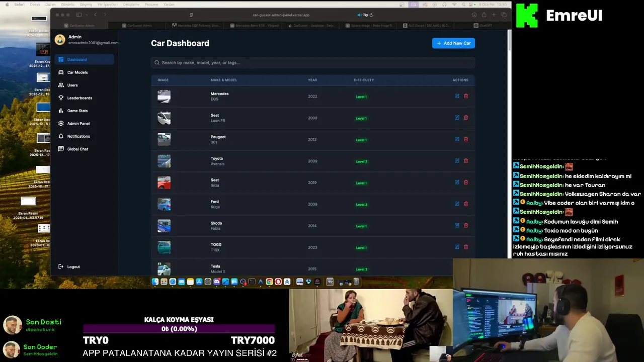Viewport: 644px width, 362px height.
Task: Open Car Models in the sidebar
Action: pos(85,72)
